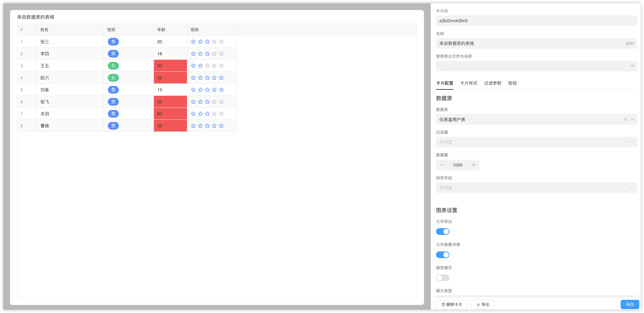
Task: Switch to the 卡片样式 tab
Action: tap(469, 83)
